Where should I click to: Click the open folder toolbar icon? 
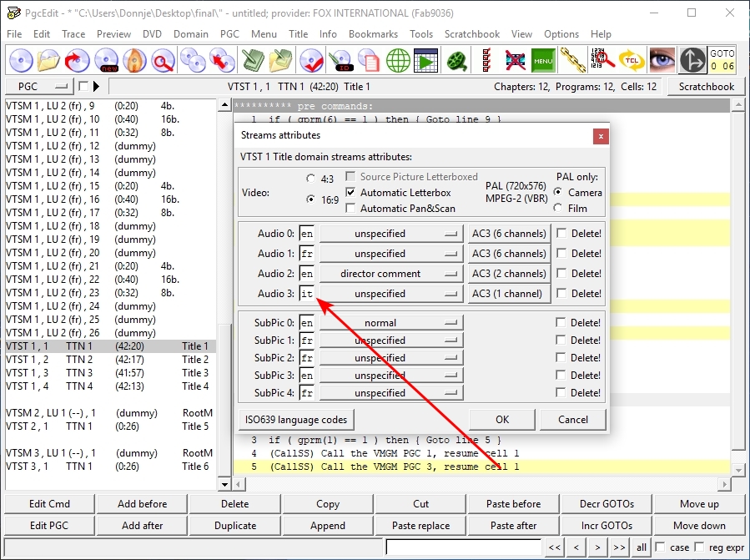point(48,61)
